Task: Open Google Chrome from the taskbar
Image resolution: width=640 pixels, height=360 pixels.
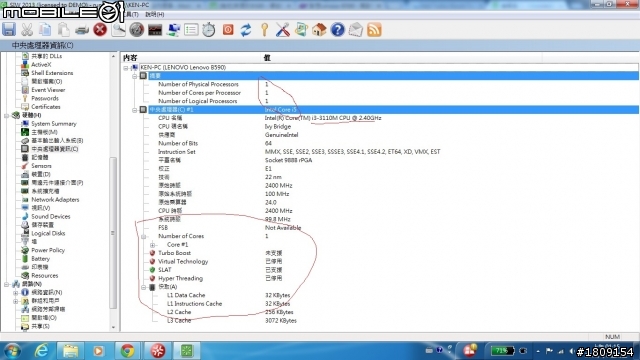Action: tap(127, 351)
